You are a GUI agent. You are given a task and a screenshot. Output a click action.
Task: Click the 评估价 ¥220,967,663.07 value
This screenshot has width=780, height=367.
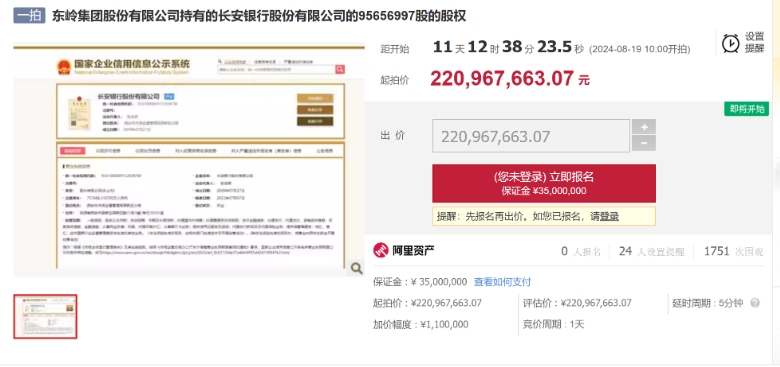click(x=577, y=303)
